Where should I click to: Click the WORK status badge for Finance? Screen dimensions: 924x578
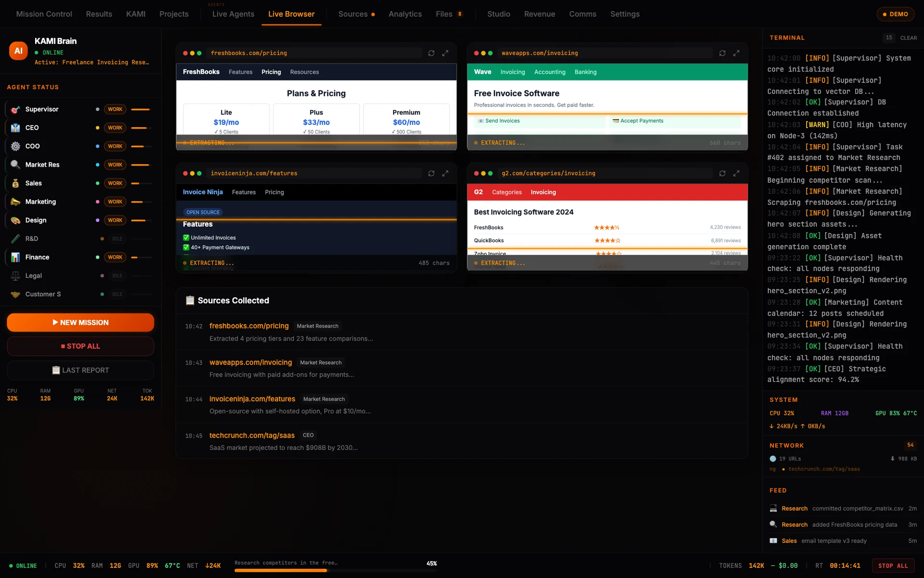115,257
